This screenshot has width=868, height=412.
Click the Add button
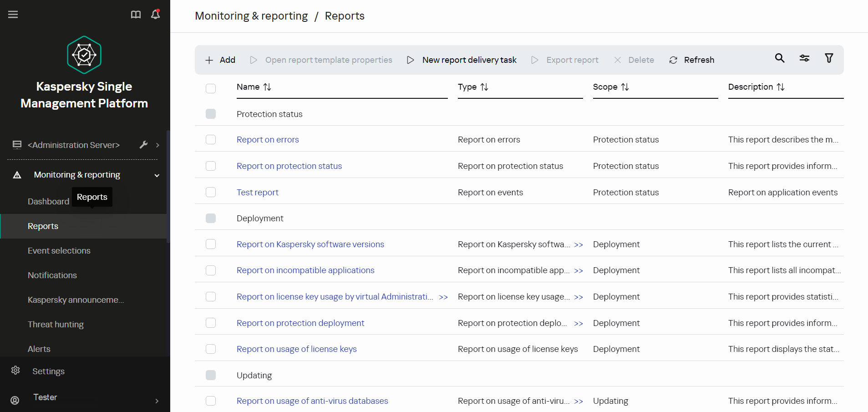click(x=220, y=60)
